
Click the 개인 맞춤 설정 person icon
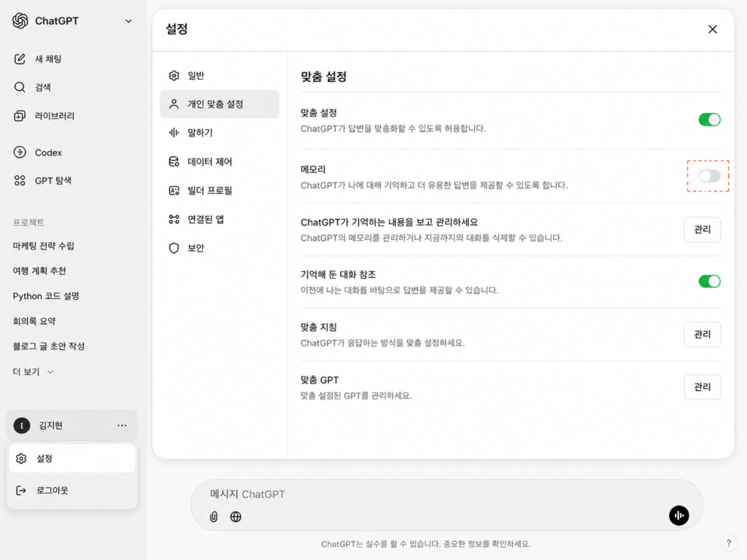point(174,104)
